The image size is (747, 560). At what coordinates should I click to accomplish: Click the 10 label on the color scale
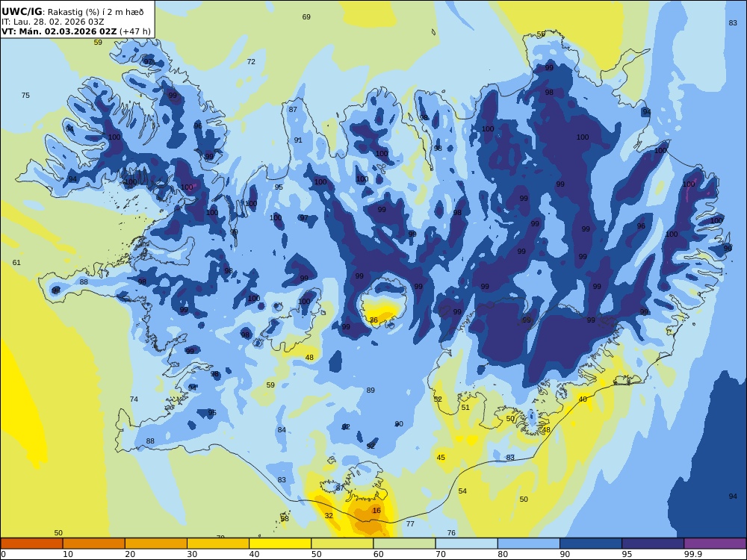coord(68,554)
